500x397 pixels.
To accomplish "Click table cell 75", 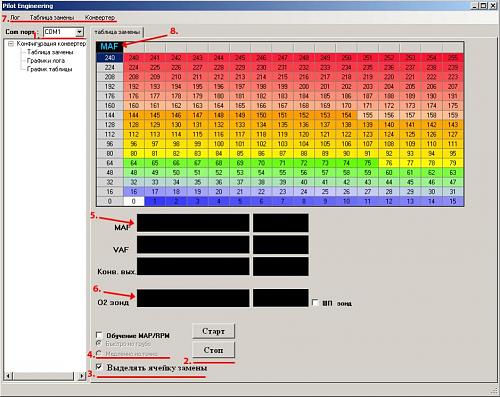I will point(368,163).
